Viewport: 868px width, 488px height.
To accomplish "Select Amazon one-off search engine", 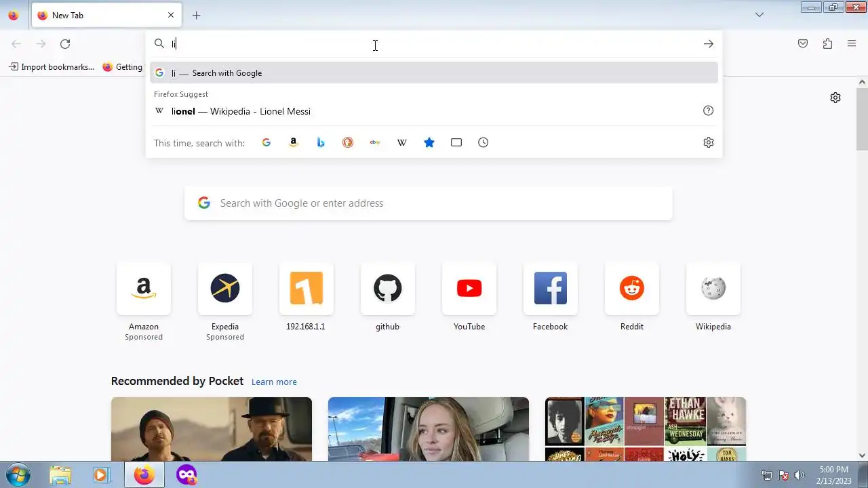I will tap(294, 142).
